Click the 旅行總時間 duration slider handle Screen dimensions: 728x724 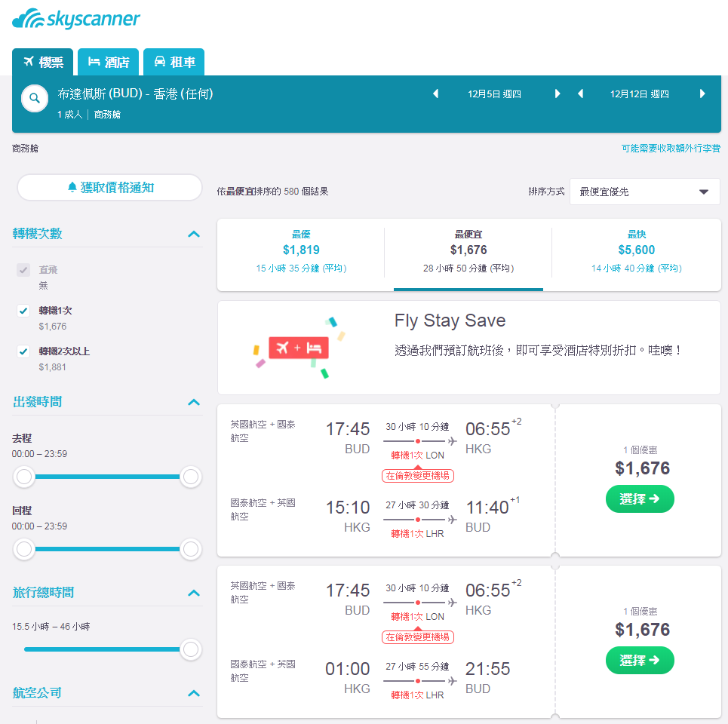point(190,649)
